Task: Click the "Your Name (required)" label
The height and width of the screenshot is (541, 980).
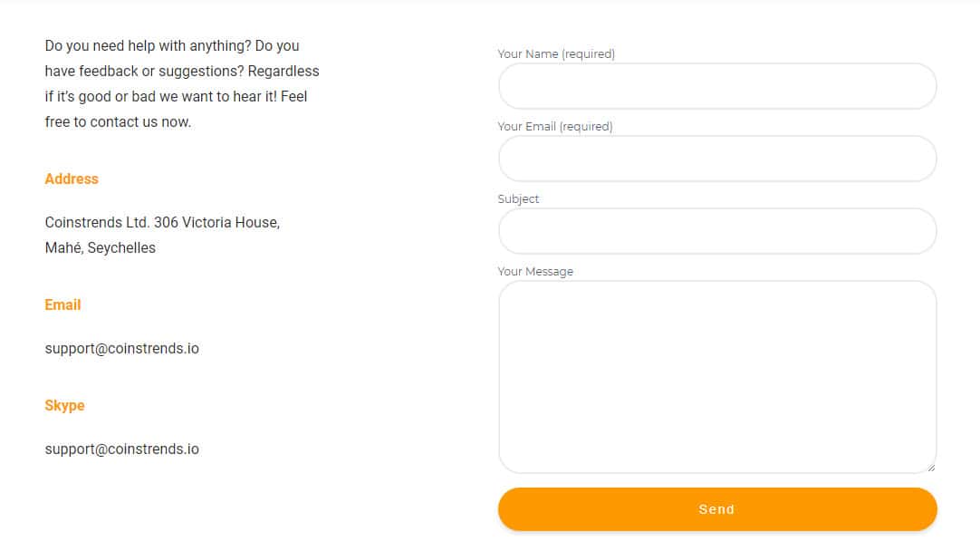Action: (x=556, y=54)
